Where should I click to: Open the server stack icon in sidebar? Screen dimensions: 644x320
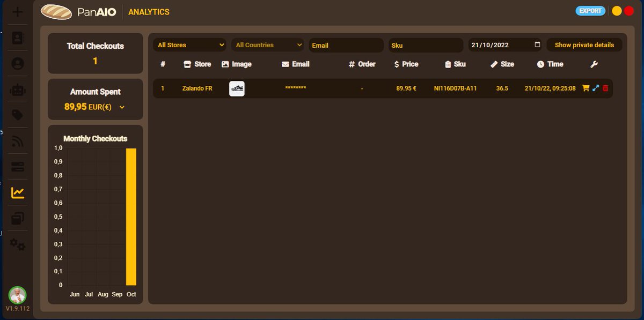coord(18,167)
